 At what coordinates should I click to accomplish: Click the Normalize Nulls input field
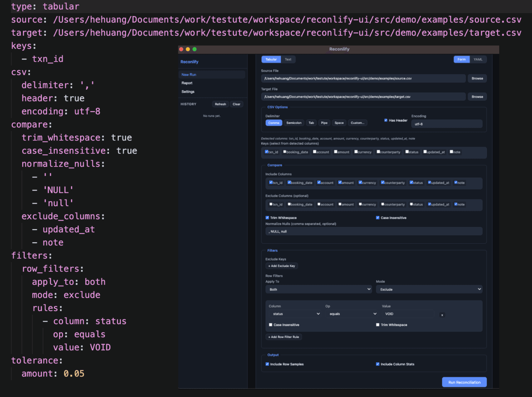374,231
